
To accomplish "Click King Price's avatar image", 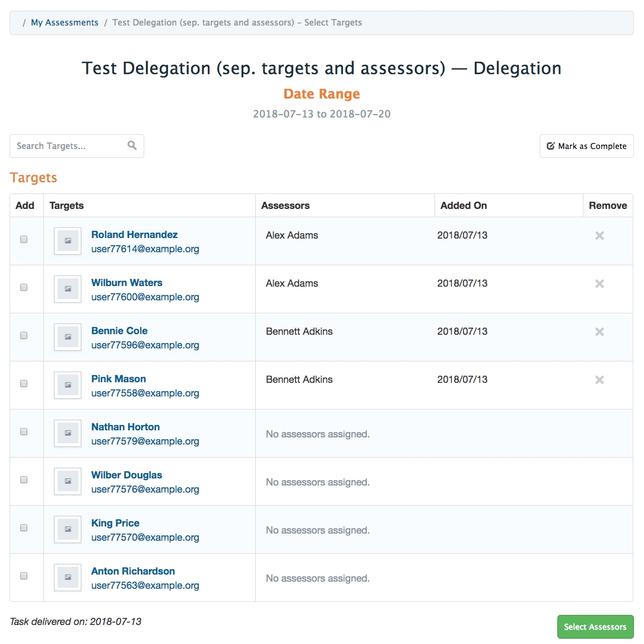I will pos(68,529).
